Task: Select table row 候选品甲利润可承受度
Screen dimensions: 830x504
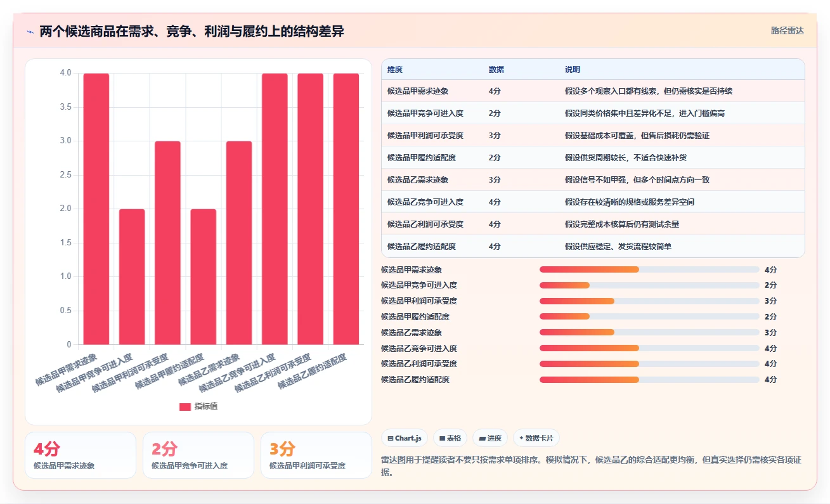Action: click(593, 136)
